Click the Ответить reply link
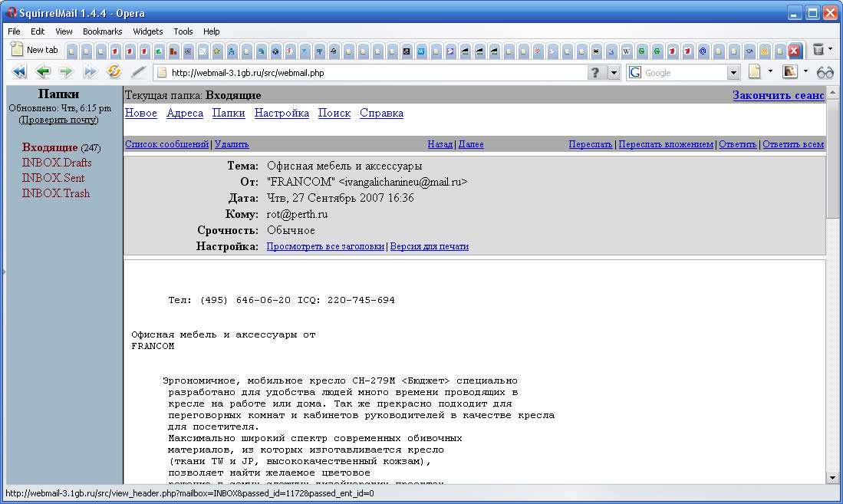This screenshot has width=843, height=504. (x=737, y=144)
